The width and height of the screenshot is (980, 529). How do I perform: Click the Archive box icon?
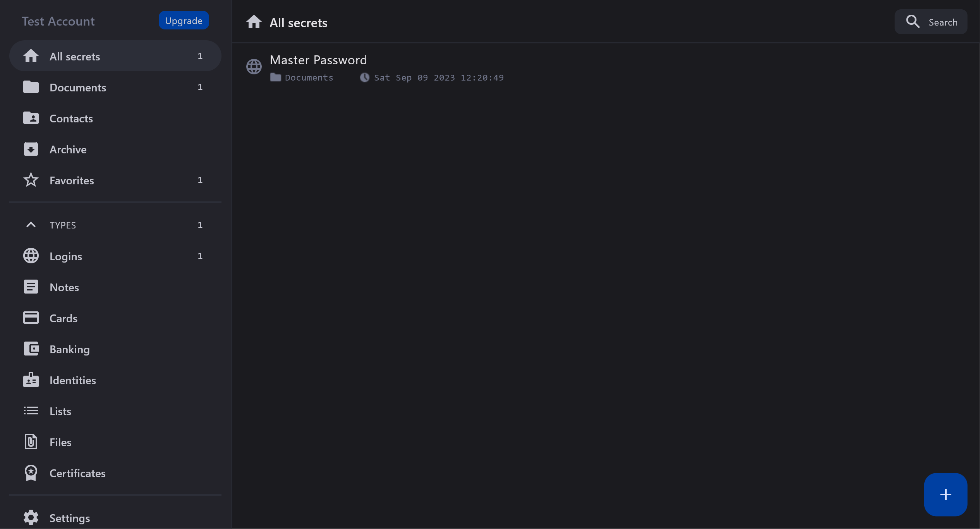pos(31,149)
